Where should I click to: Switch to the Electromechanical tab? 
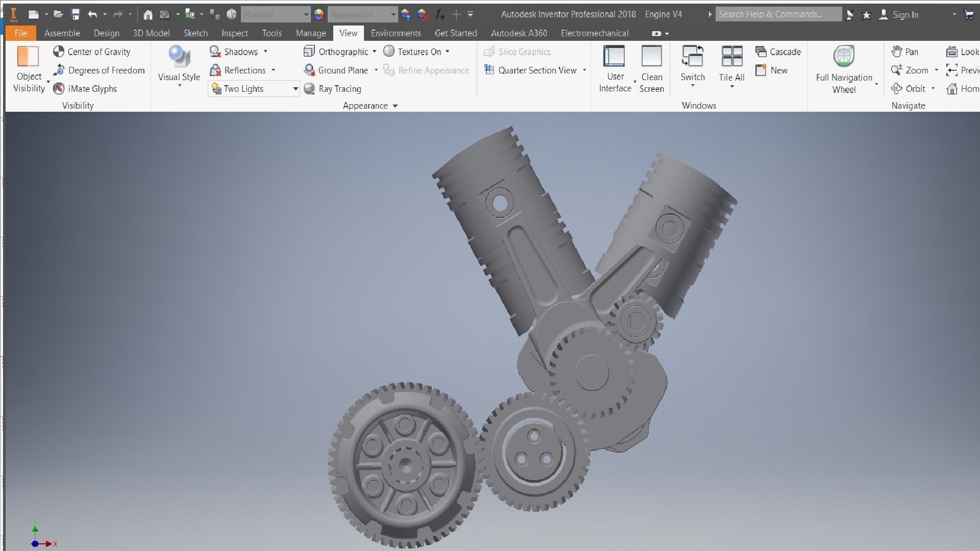click(x=595, y=33)
